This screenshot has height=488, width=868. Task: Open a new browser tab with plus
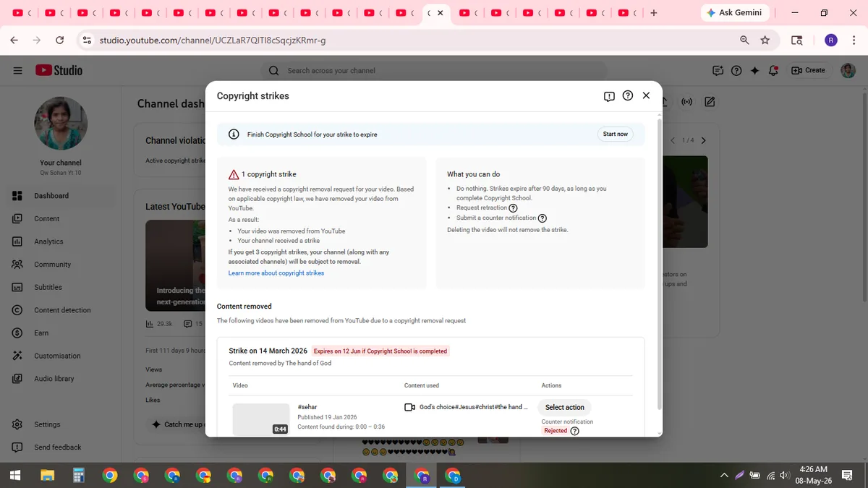(654, 13)
